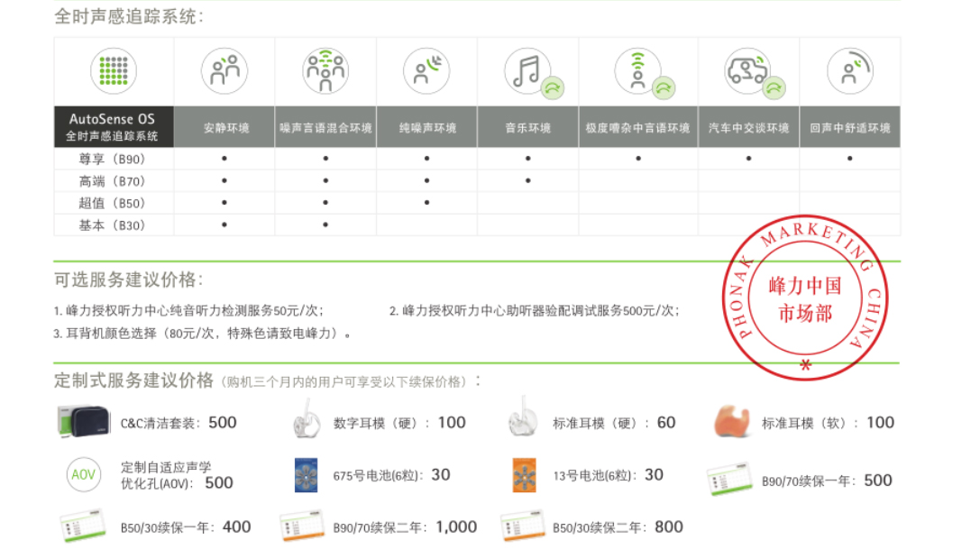
Task: Select the standard hard earmold image
Action: (523, 417)
